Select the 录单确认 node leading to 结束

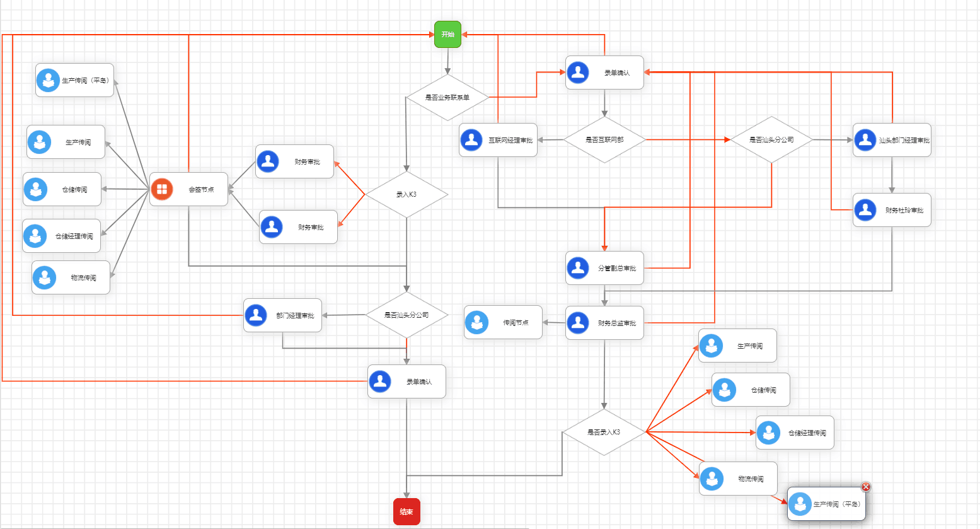(406, 381)
